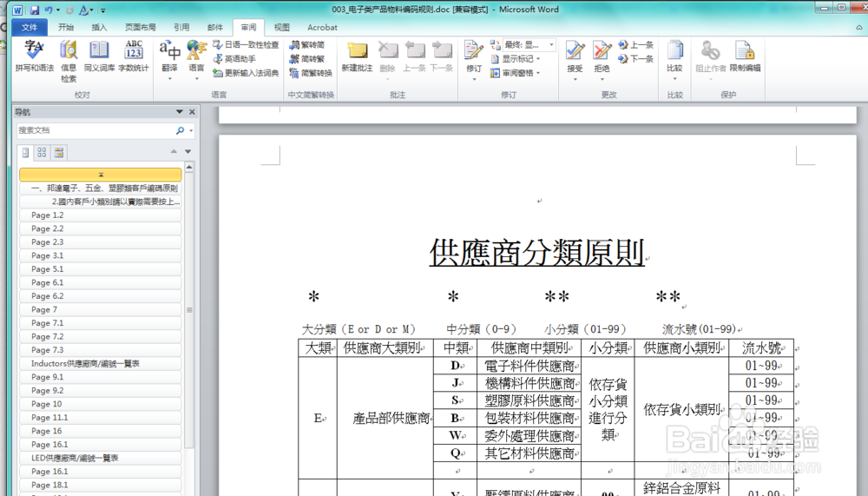Open the Show Markup (显示标记) dropdown

pos(516,59)
